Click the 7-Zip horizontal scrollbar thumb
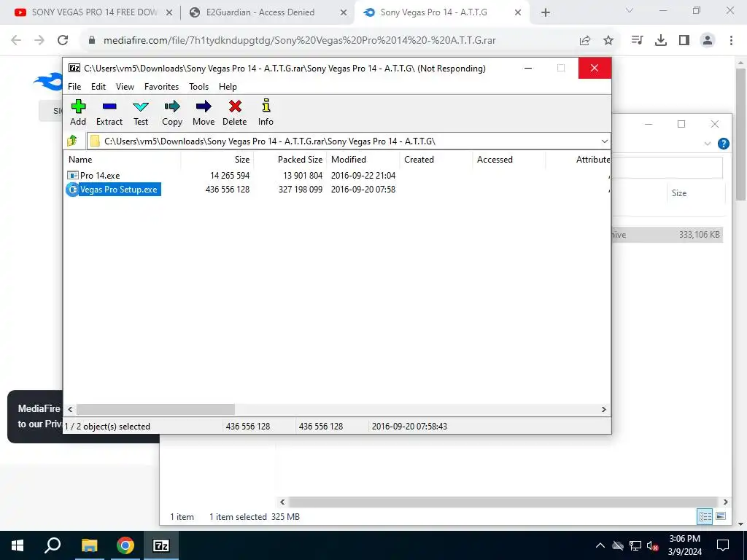 click(x=156, y=410)
